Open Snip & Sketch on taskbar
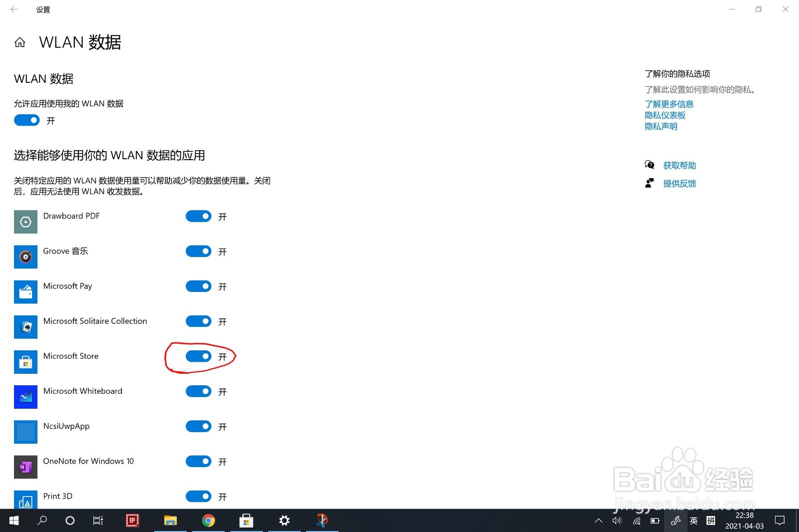Screen dimensions: 799x532 322,521
